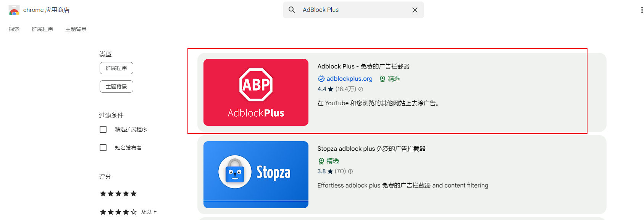Click rating info icon beside (70)

[350, 171]
